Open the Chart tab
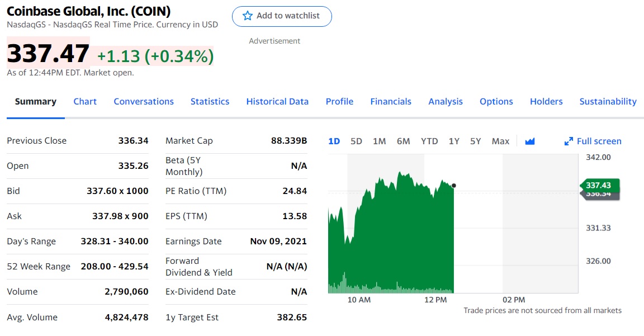Viewport: 644px width, 336px height. [85, 101]
